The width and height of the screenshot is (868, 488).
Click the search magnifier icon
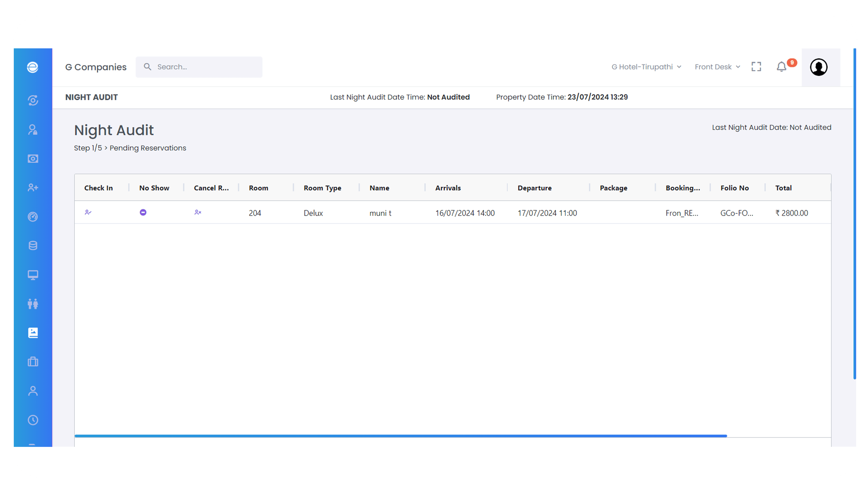[147, 67]
